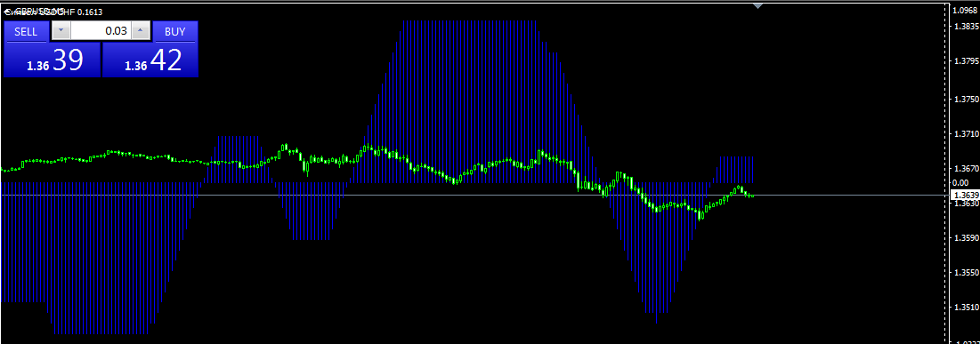This screenshot has width=980, height=344.
Task: Click the 1.36 39 sell price tile
Action: point(52,60)
